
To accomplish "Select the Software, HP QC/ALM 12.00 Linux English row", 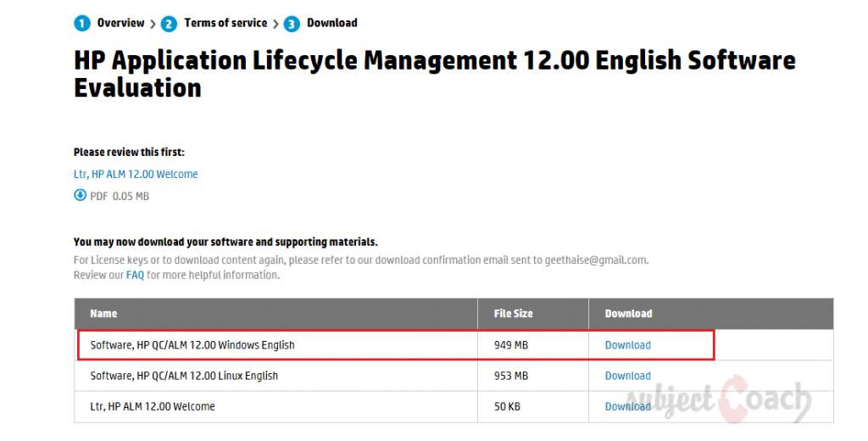I will [184, 376].
